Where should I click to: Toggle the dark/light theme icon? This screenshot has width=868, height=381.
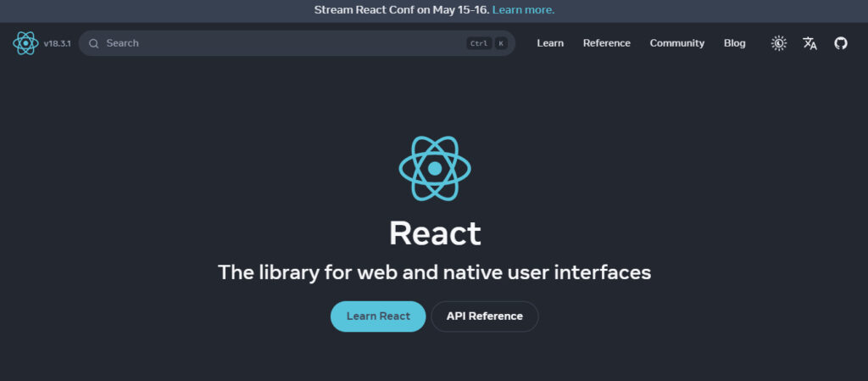(x=779, y=43)
